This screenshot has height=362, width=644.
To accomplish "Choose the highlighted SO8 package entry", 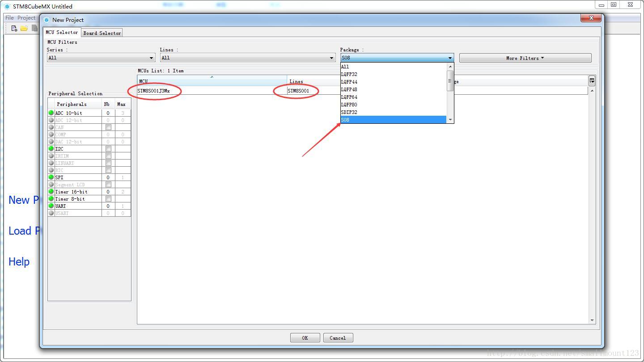I will [394, 120].
